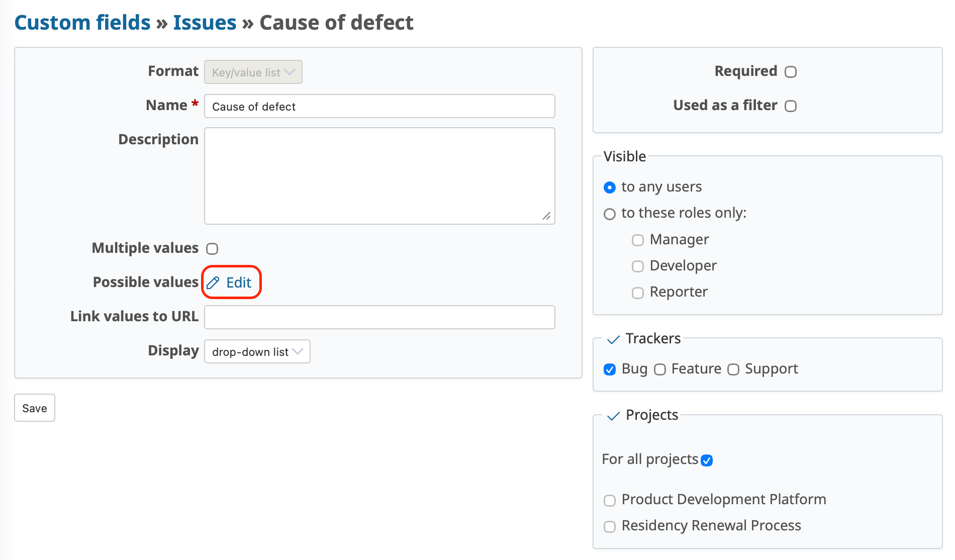Focus the Link values to URL field
The height and width of the screenshot is (560, 955).
(379, 317)
